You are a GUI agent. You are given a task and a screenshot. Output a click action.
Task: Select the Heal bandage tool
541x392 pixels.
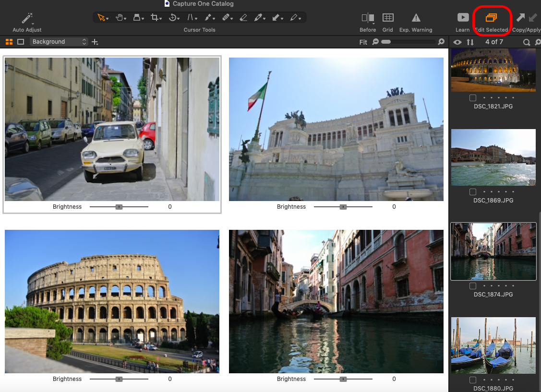pos(226,17)
